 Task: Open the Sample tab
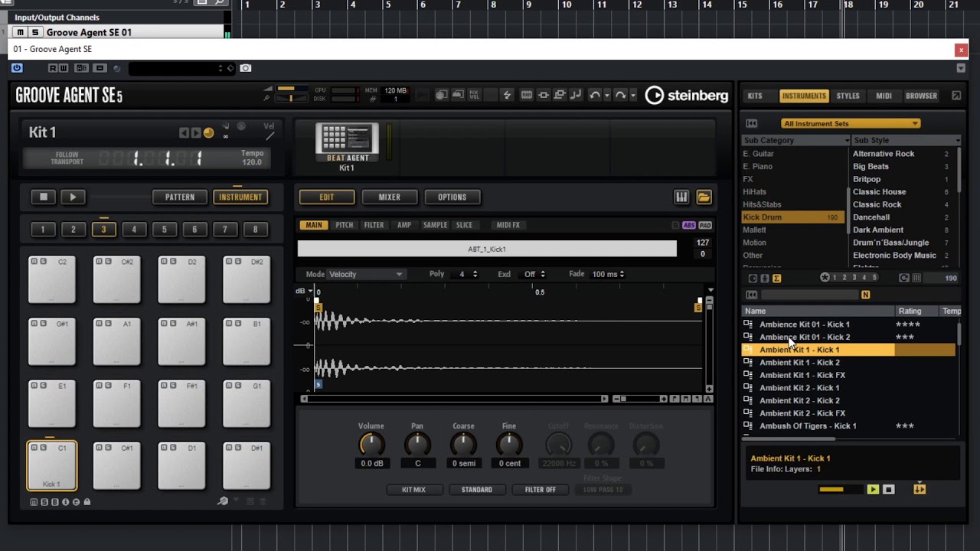[435, 225]
